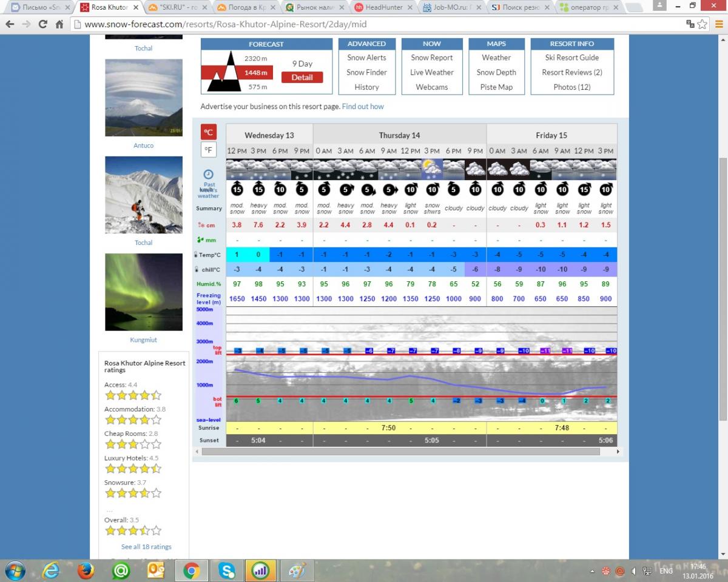This screenshot has width=728, height=582.
Task: Reload the page
Action: (42, 24)
